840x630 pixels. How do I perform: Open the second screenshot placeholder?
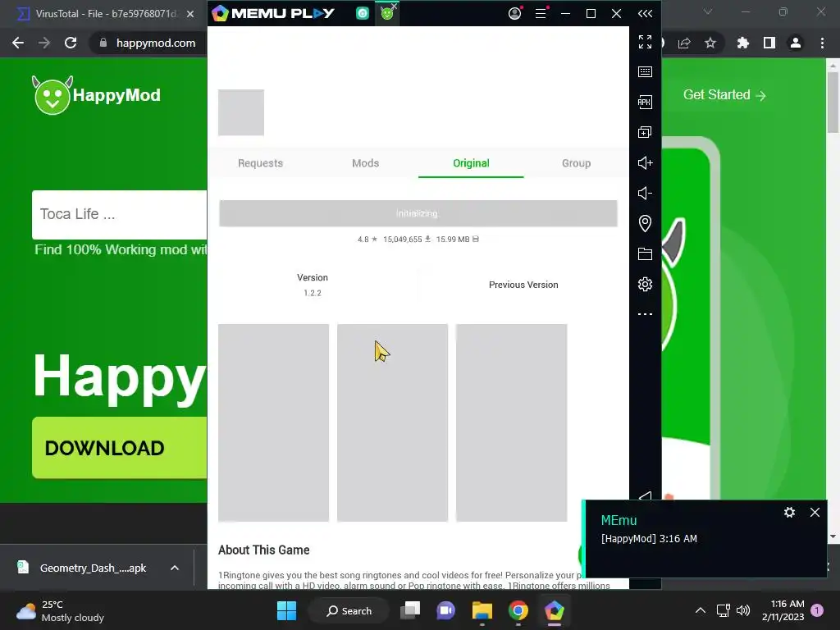(x=392, y=422)
